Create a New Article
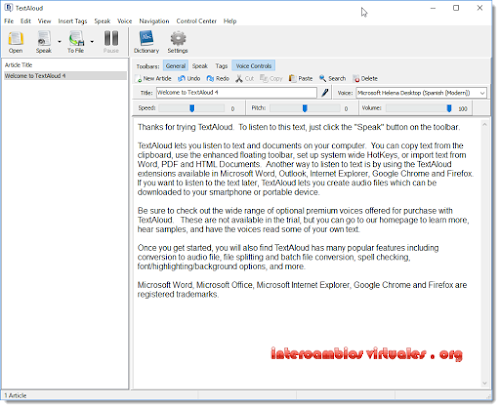The image size is (500, 408). pyautogui.click(x=154, y=79)
